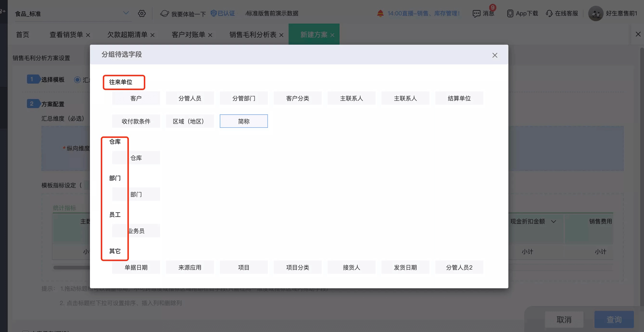Select the 客户分类 field
The width and height of the screenshot is (644, 332).
coord(297,98)
